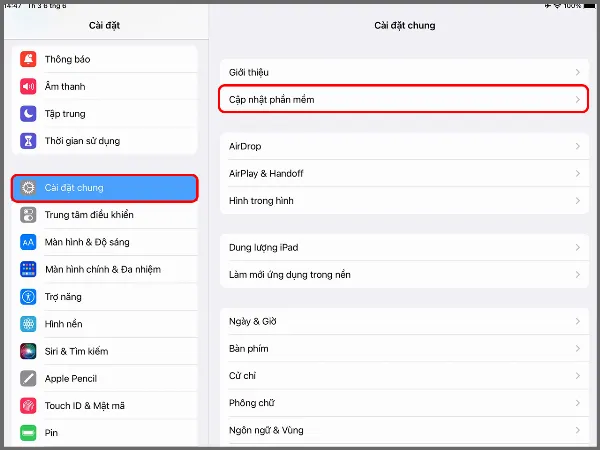600x450 pixels.
Task: Open the AirDrop row chevron
Action: [x=577, y=146]
